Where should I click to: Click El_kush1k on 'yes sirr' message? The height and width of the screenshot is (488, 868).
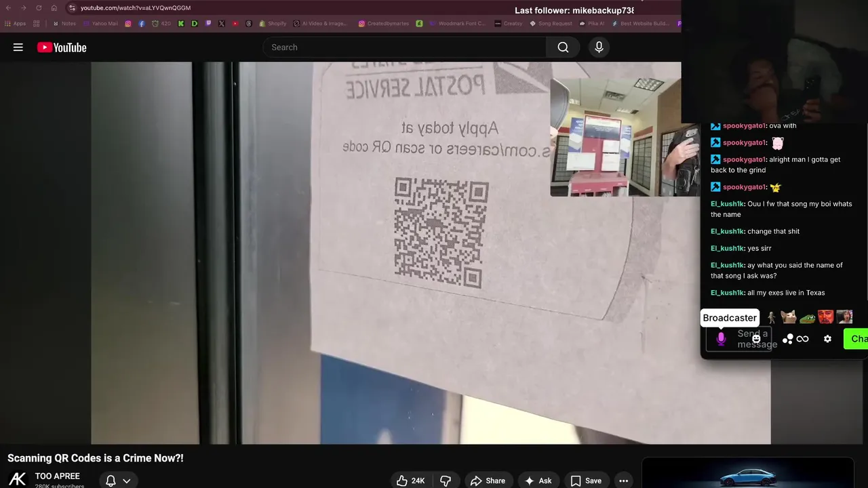(x=727, y=248)
